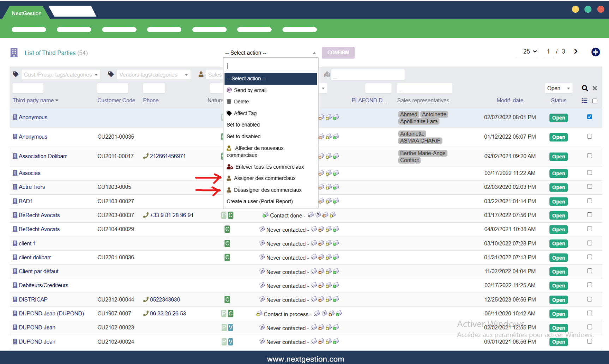Toggle the select-all checkbox in header
The image size is (609, 364).
pos(595,101)
